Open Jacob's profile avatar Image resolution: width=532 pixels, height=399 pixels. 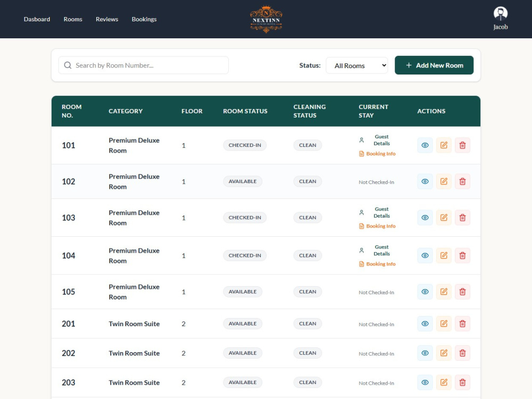(x=501, y=14)
